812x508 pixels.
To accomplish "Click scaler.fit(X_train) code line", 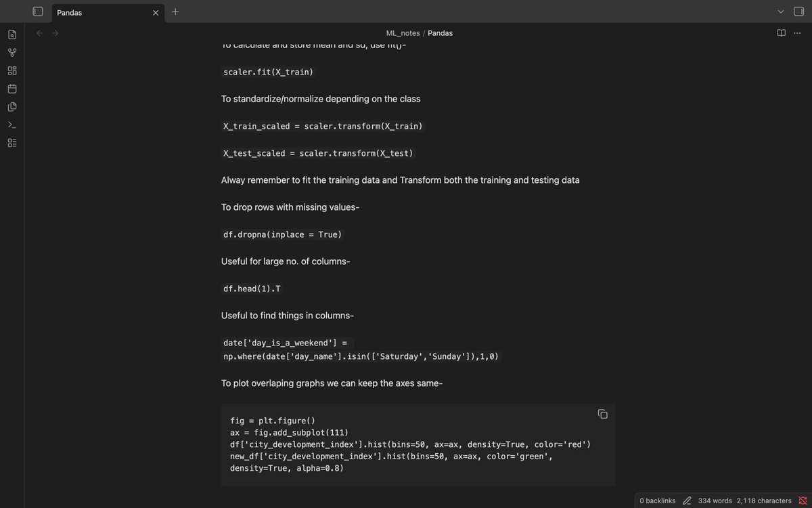I will pos(269,72).
